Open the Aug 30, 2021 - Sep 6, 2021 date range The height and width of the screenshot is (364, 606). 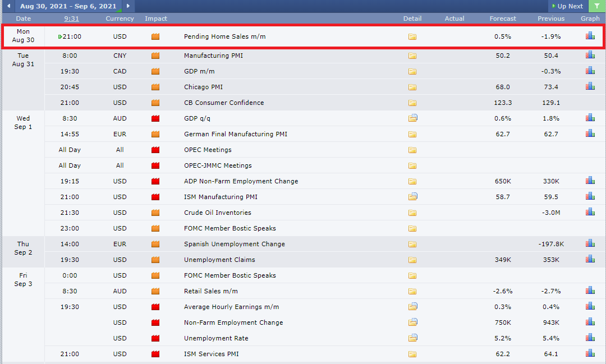coord(68,6)
